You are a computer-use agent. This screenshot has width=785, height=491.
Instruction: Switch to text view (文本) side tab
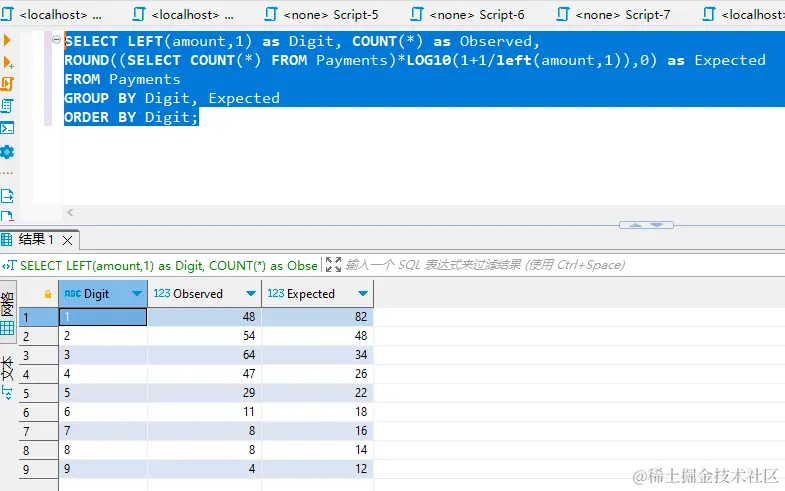click(8, 378)
